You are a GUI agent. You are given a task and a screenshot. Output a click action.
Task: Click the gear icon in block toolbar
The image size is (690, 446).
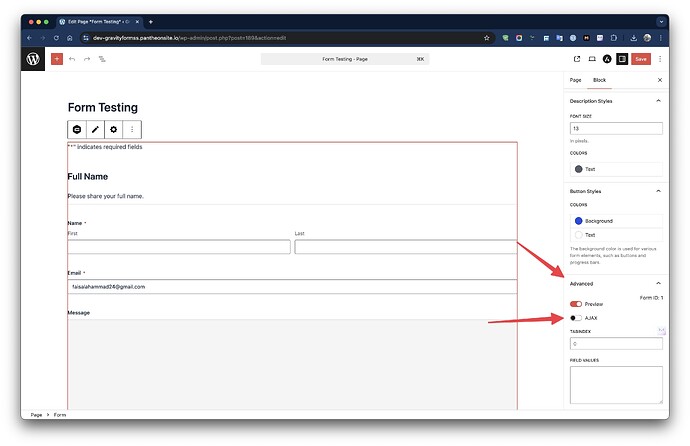click(114, 129)
